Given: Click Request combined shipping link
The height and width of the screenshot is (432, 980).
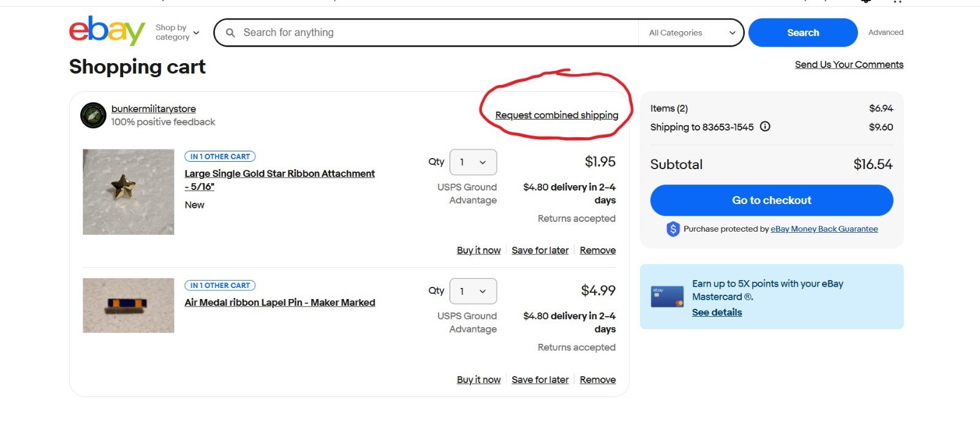Looking at the screenshot, I should (556, 115).
